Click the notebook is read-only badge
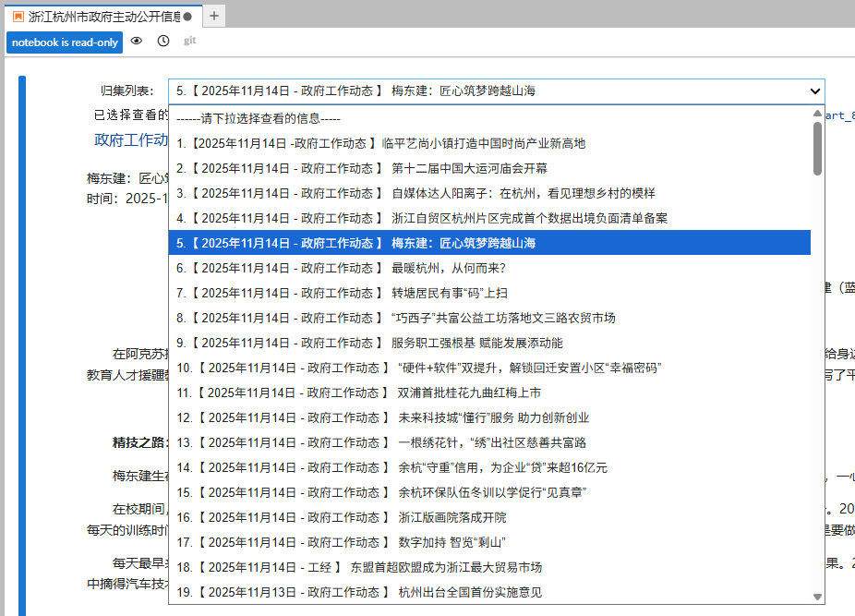Image resolution: width=855 pixels, height=616 pixels. (x=65, y=42)
